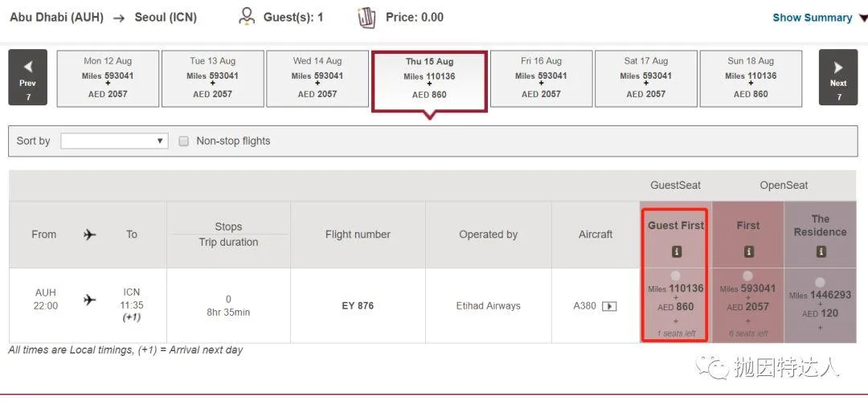
Task: Click the guest person icon
Action: pos(247,17)
